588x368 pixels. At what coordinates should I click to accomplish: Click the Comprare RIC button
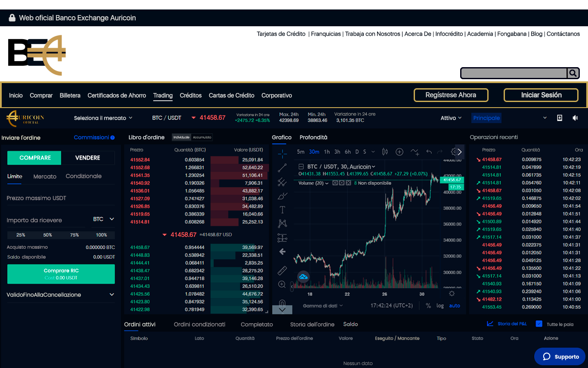click(61, 274)
